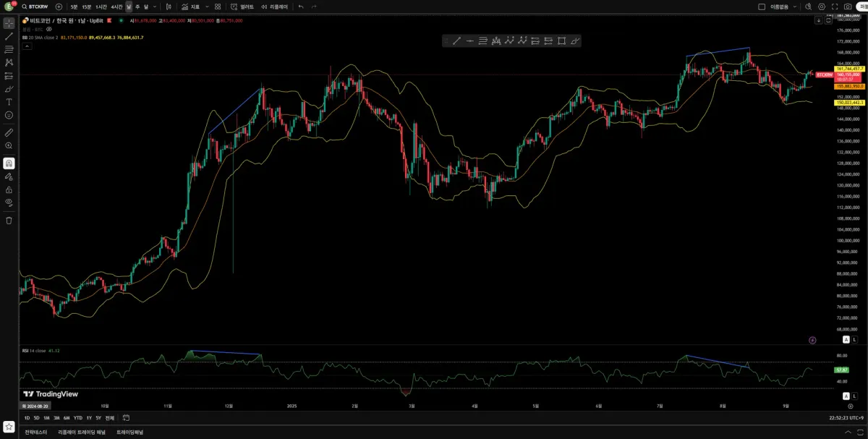Image resolution: width=868 pixels, height=439 pixels.
Task: Toggle lock all drawing tools
Action: (x=9, y=189)
